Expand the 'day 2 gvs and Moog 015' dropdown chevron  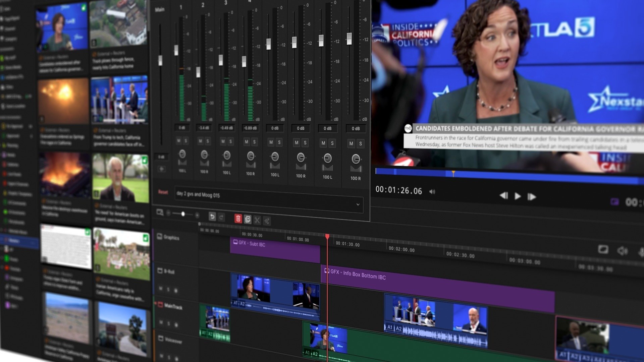pos(358,204)
